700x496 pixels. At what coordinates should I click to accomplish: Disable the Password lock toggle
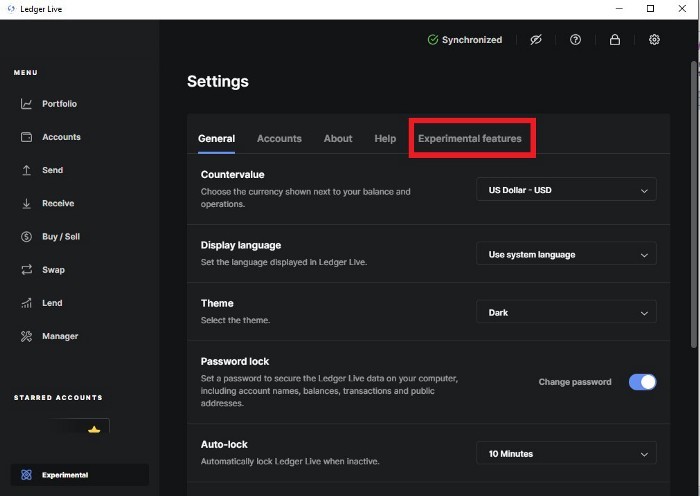[642, 382]
